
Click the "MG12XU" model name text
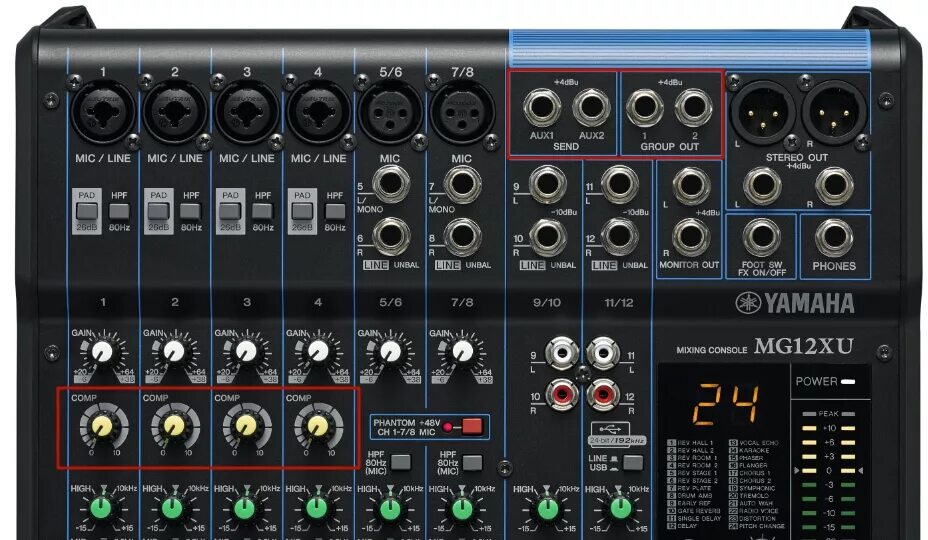pos(804,346)
